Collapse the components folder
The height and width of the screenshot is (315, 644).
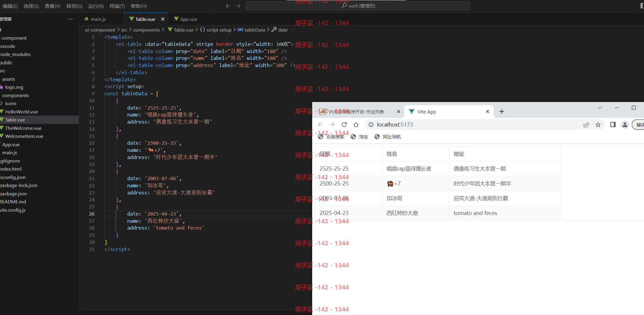[15, 96]
